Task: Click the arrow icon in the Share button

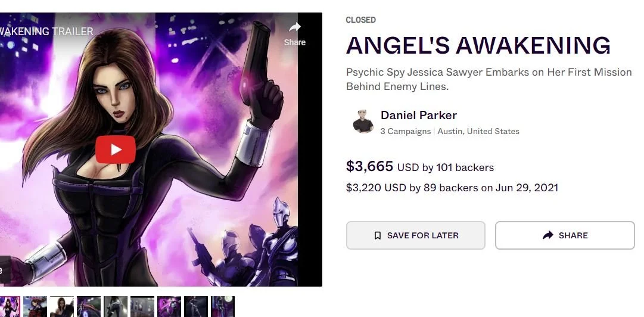Action: coord(548,235)
